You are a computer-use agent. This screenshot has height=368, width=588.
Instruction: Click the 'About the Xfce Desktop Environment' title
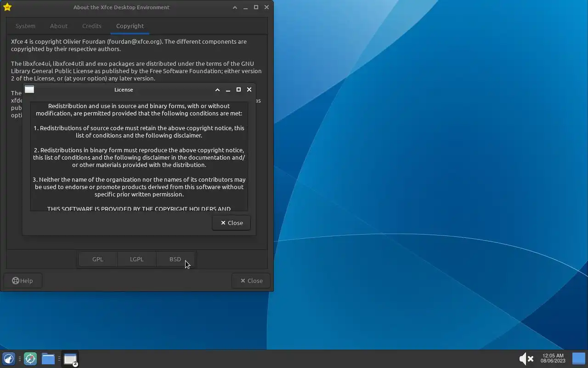121,7
